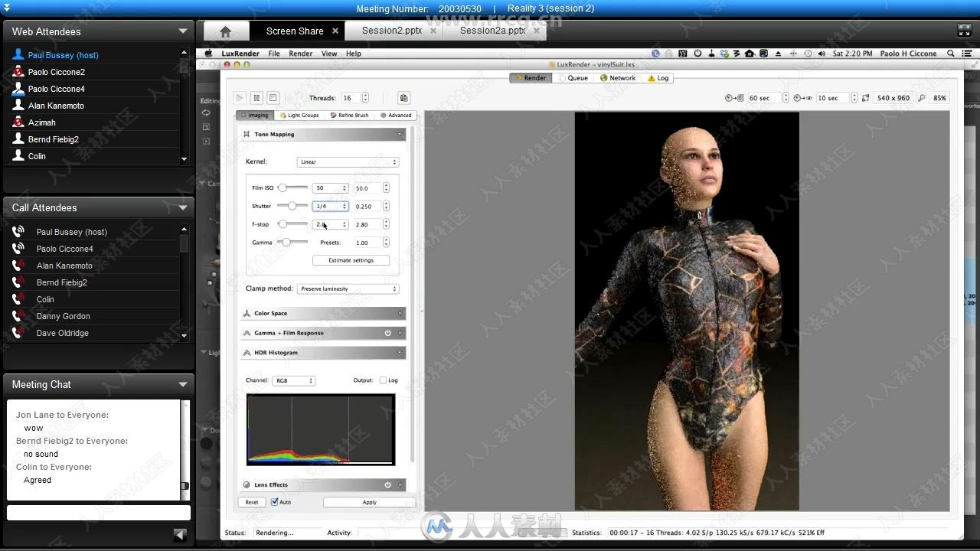
Task: Open the Clamp method dropdown
Action: coord(348,289)
